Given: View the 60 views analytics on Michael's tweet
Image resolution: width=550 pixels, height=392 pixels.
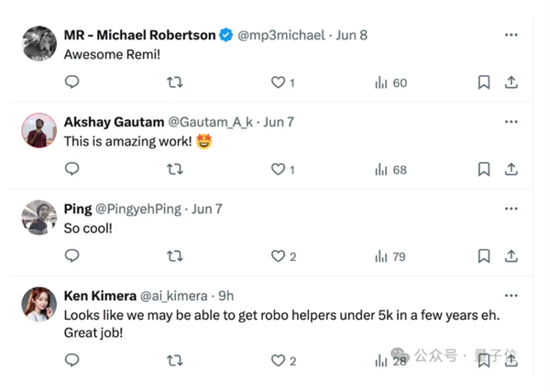Looking at the screenshot, I should tap(391, 83).
